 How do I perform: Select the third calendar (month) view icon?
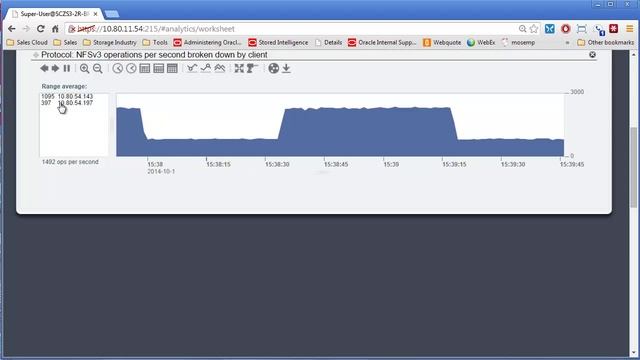tap(172, 69)
